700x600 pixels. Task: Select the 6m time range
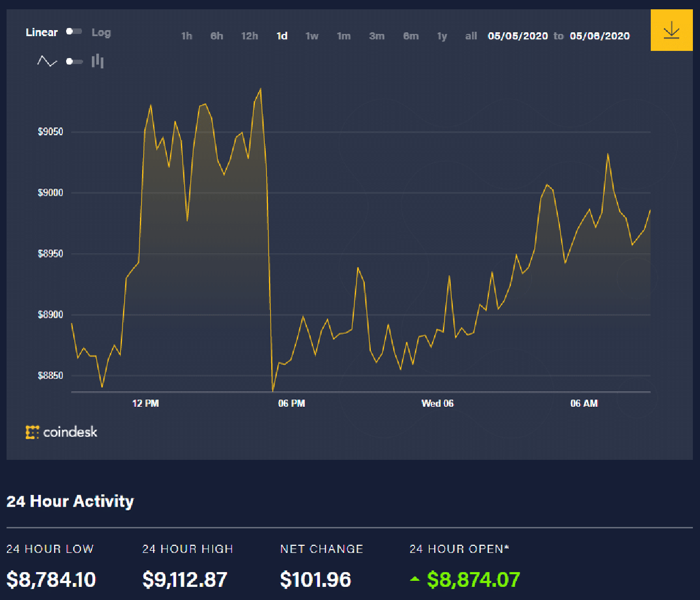pyautogui.click(x=411, y=36)
